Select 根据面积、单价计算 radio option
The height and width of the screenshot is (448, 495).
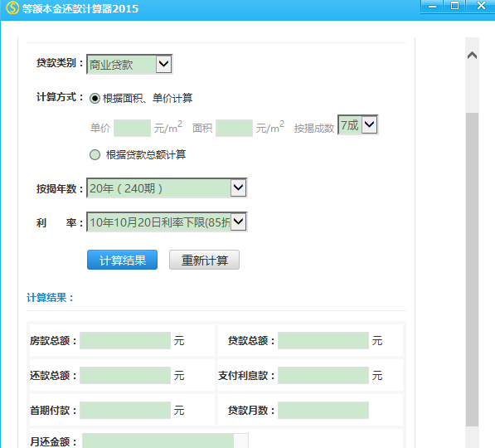click(x=95, y=98)
